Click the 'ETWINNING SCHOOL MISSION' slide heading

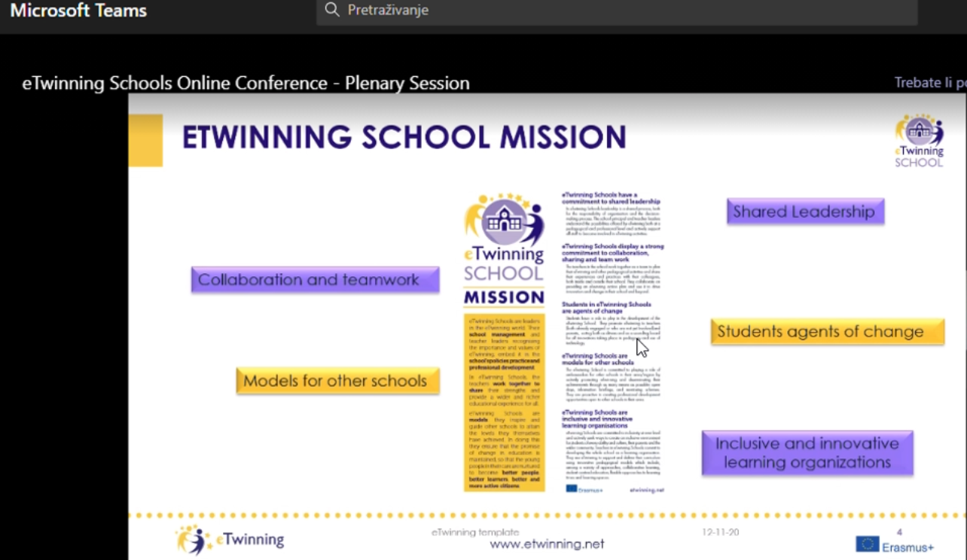[x=404, y=137]
